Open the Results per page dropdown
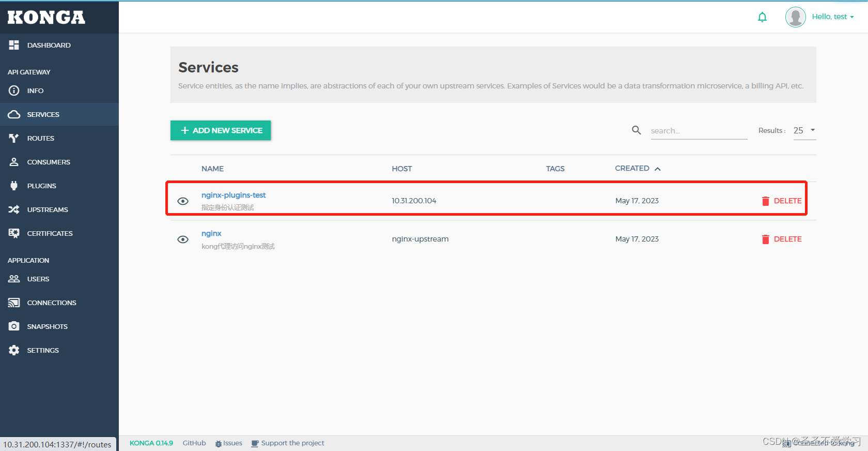Screen dimensions: 868x451 click(804, 130)
